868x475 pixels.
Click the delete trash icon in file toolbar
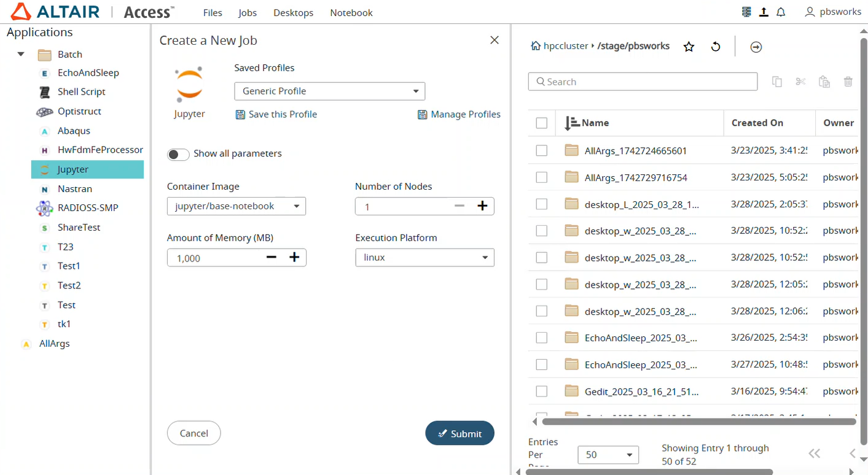click(x=848, y=82)
